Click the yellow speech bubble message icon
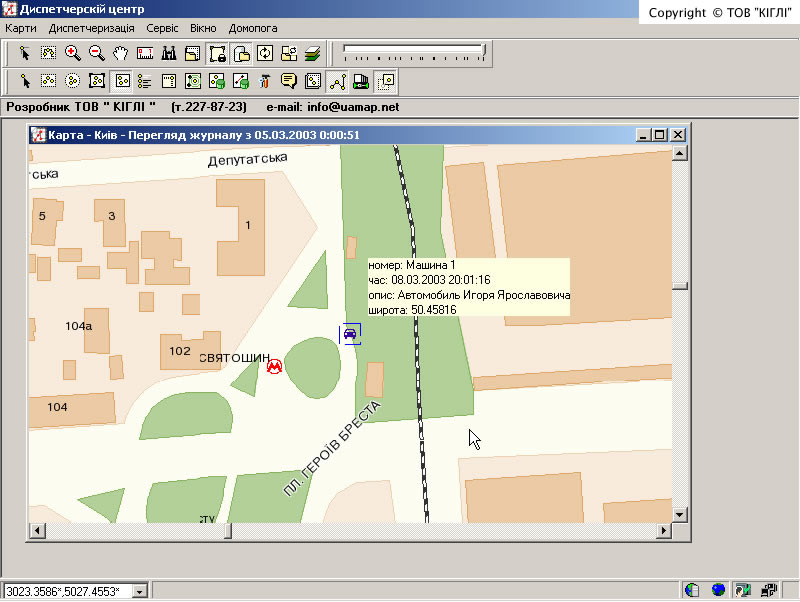800x602 pixels. [x=289, y=81]
